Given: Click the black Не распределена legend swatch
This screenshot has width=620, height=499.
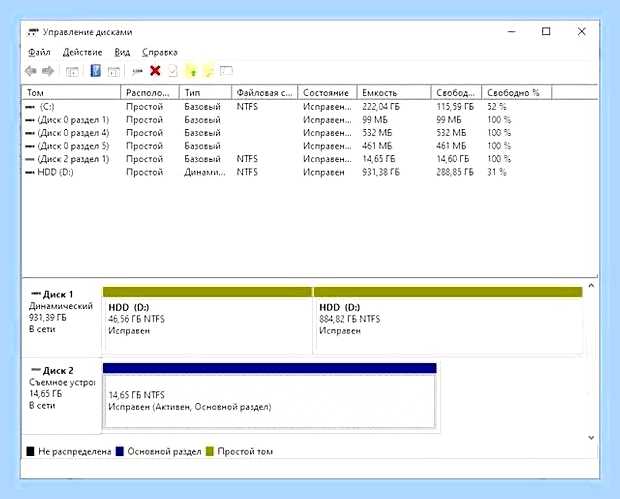Looking at the screenshot, I should coord(30,451).
